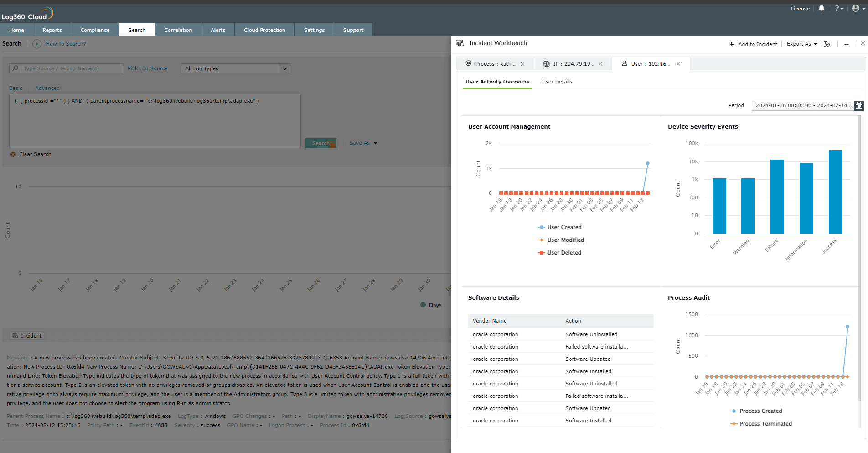The height and width of the screenshot is (453, 868).
Task: Click the How To Search play icon
Action: [37, 44]
